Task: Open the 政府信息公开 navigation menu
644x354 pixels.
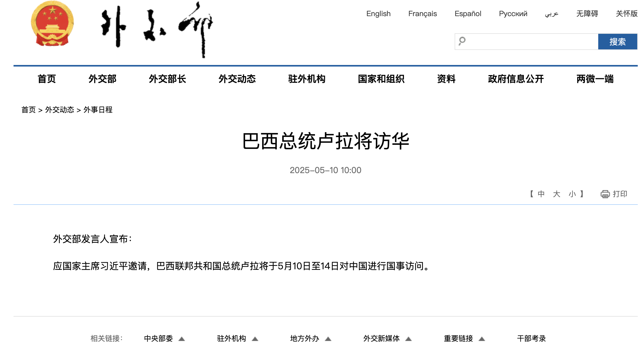Action: (516, 79)
